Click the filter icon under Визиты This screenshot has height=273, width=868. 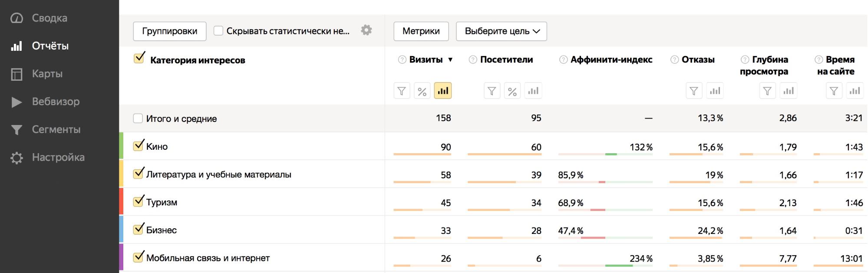point(402,91)
